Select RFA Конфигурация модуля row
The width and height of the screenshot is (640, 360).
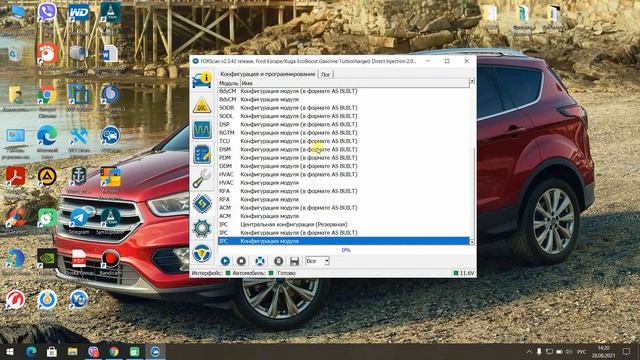(x=344, y=200)
